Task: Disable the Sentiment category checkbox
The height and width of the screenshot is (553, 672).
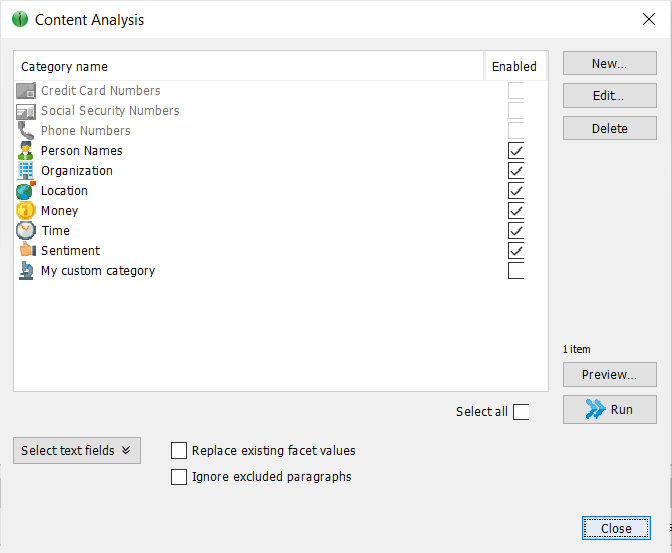Action: pyautogui.click(x=516, y=251)
